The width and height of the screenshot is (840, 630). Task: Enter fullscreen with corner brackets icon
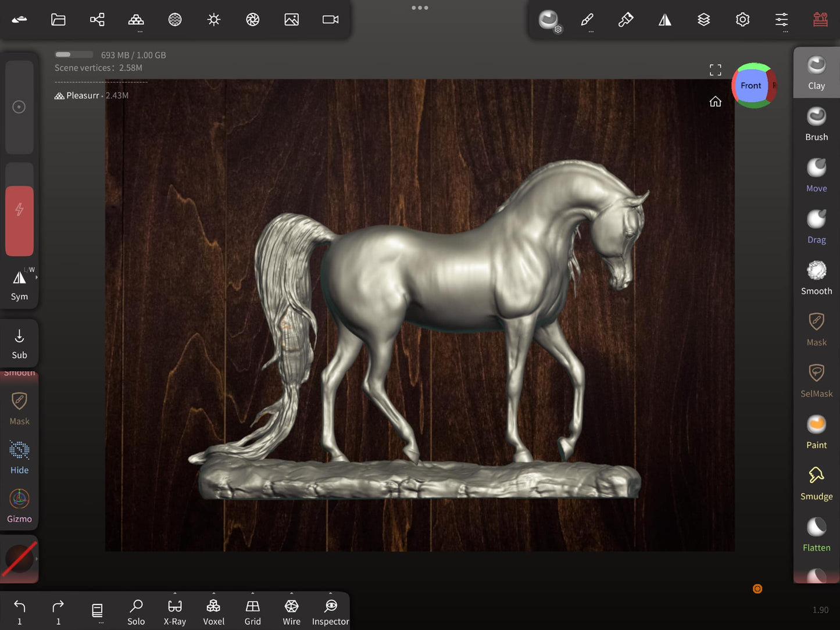716,70
